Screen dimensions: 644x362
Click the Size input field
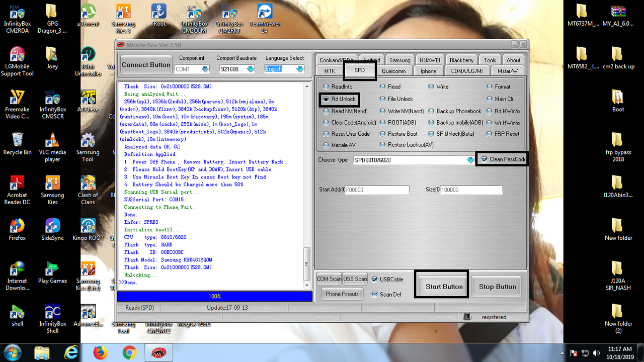click(471, 190)
